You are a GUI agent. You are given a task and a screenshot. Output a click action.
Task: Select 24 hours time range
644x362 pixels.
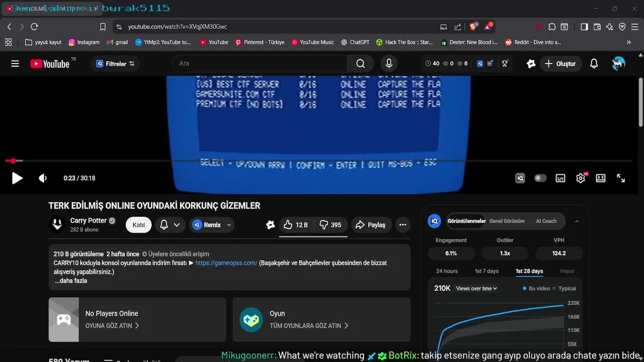pyautogui.click(x=447, y=271)
